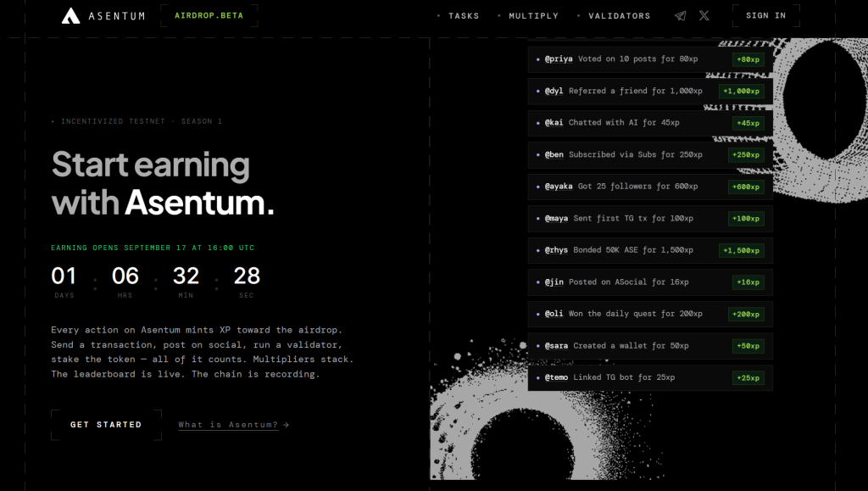Open the Tasks menu item
868x491 pixels.
[464, 16]
